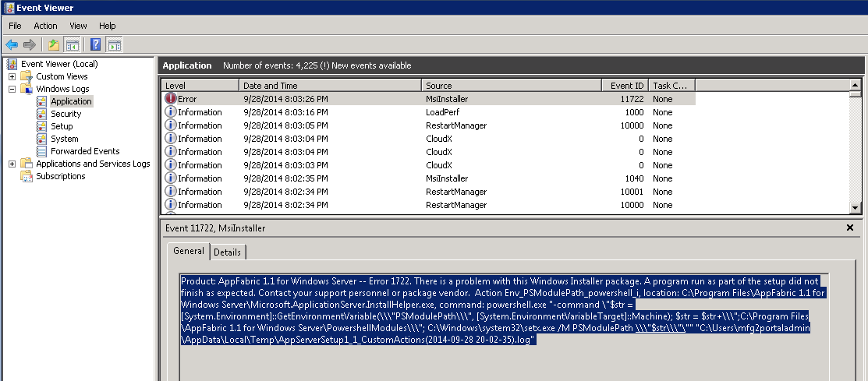Select RestartManager row at 8:03:05 PM

pos(429,125)
